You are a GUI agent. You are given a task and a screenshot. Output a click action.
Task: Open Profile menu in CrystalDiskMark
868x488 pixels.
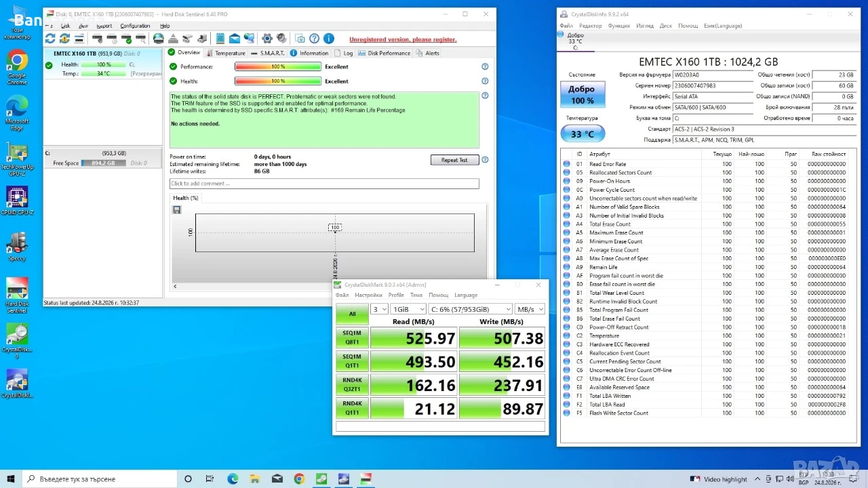[396, 295]
